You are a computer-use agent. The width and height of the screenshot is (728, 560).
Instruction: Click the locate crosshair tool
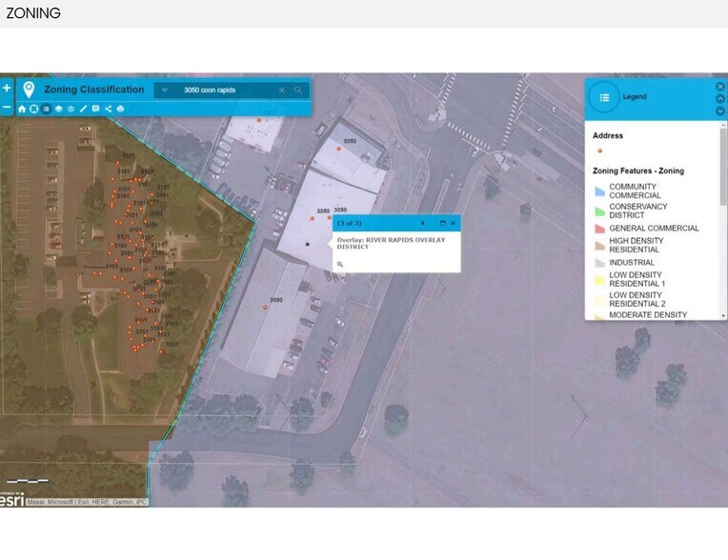[x=33, y=109]
